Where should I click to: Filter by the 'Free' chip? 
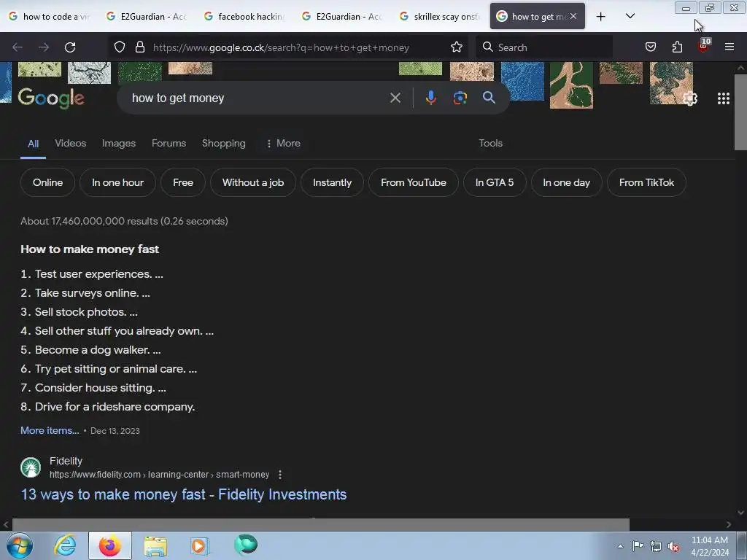point(183,182)
